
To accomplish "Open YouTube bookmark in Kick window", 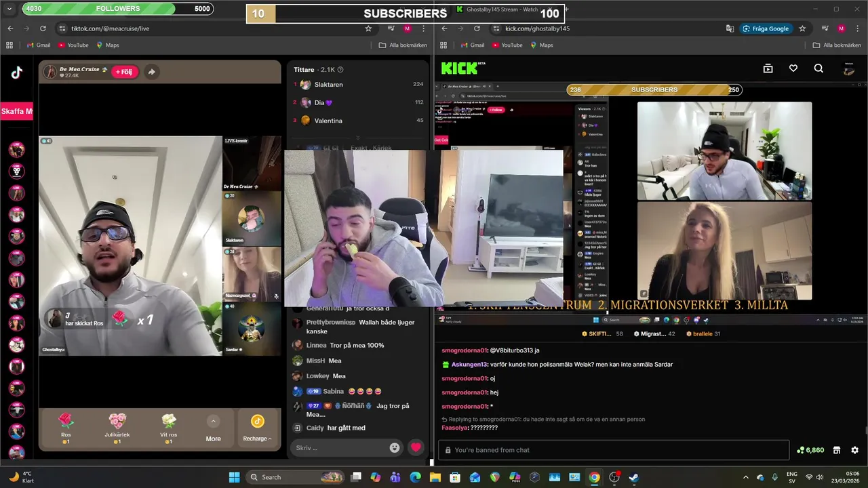I will click(x=507, y=45).
